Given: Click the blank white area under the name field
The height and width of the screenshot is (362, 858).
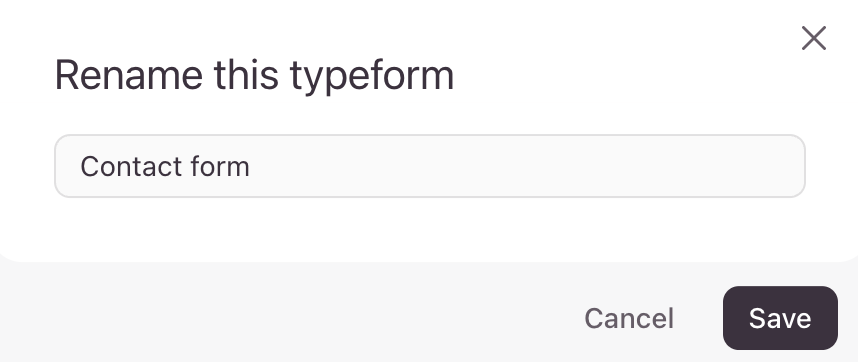Looking at the screenshot, I should 430,227.
